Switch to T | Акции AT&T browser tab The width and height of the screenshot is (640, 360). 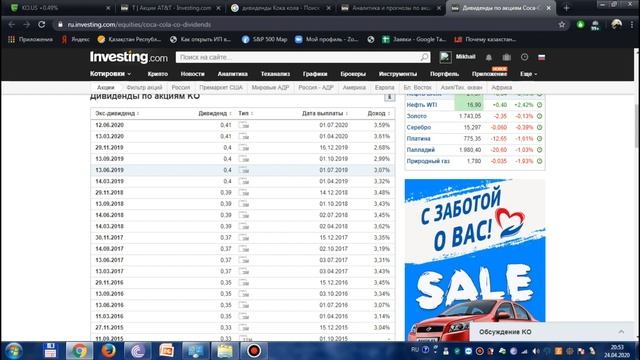(171, 8)
